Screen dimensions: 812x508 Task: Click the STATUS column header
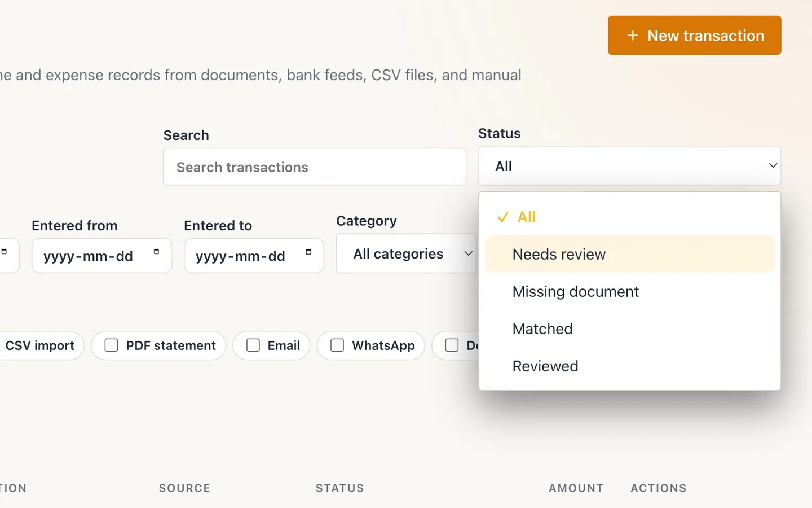click(340, 488)
